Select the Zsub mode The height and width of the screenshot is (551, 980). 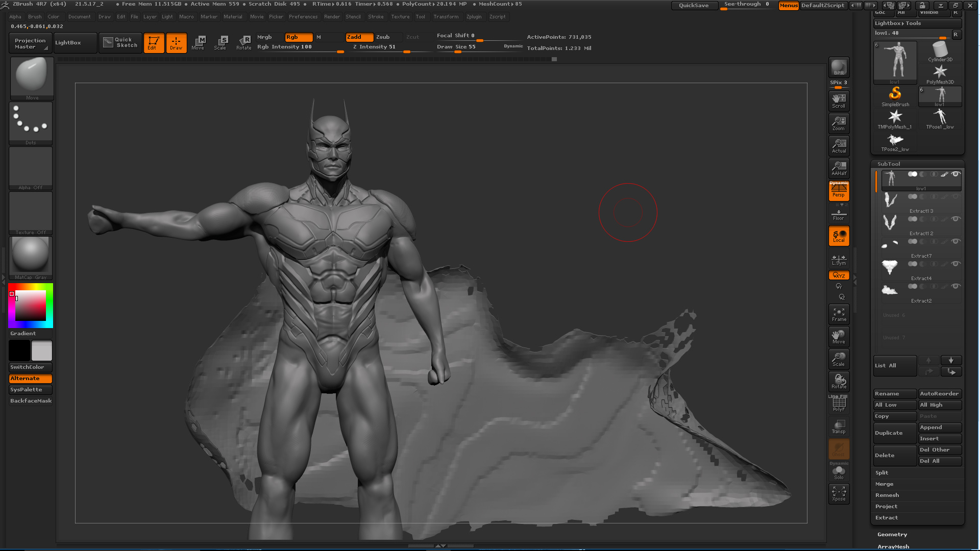[388, 37]
